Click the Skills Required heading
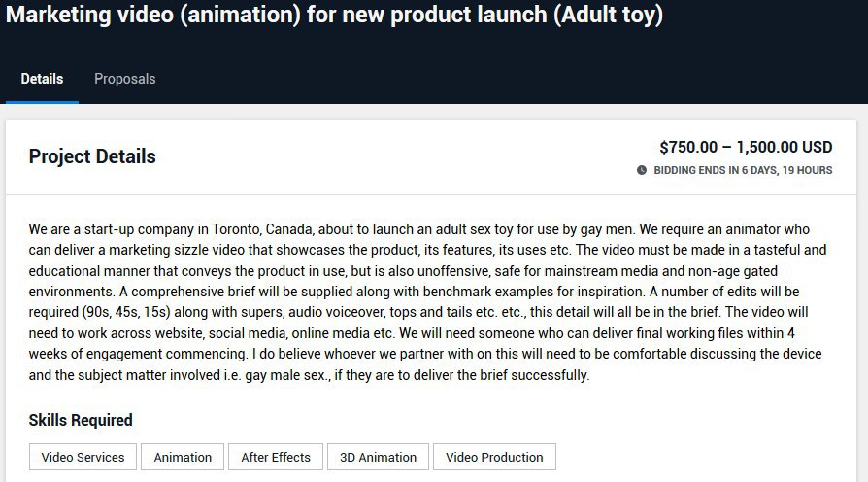This screenshot has height=482, width=868. [81, 420]
